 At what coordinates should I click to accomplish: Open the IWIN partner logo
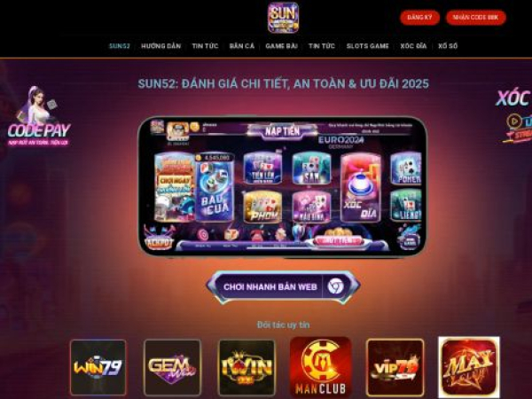[x=246, y=367]
